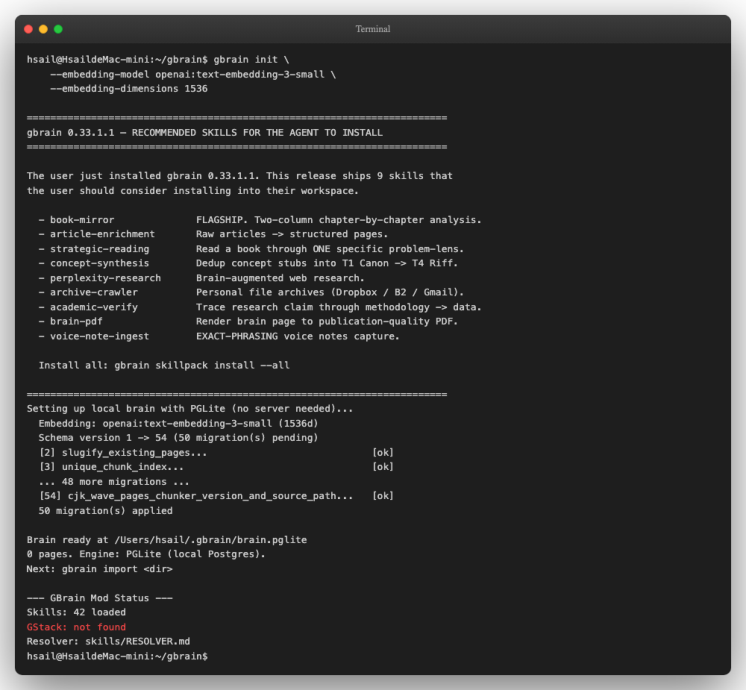The width and height of the screenshot is (746, 690).
Task: Click 'RECOMMENDED SKILLS FOR THE AGENT TO INSTALL' heading
Action: pos(257,132)
